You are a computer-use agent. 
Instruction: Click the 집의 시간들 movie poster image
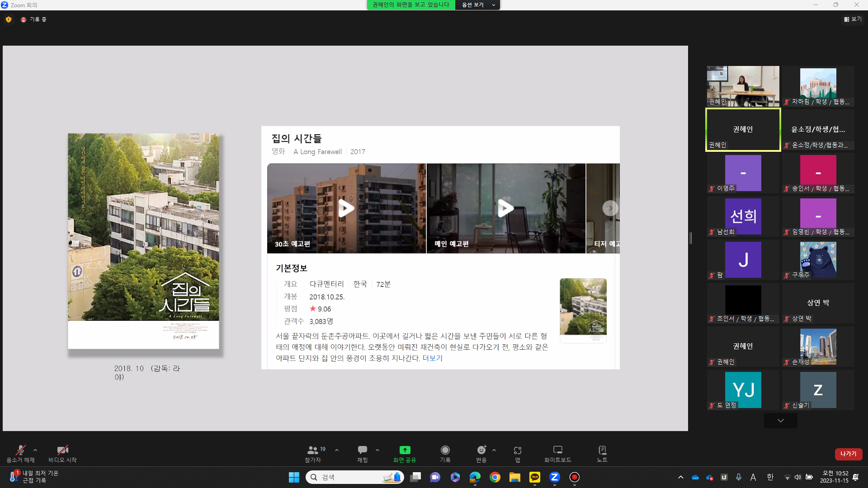[x=143, y=241]
